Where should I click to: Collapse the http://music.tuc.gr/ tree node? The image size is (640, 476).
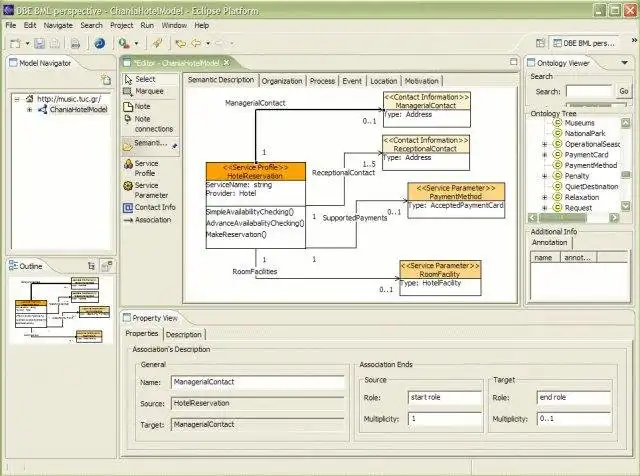(18, 99)
